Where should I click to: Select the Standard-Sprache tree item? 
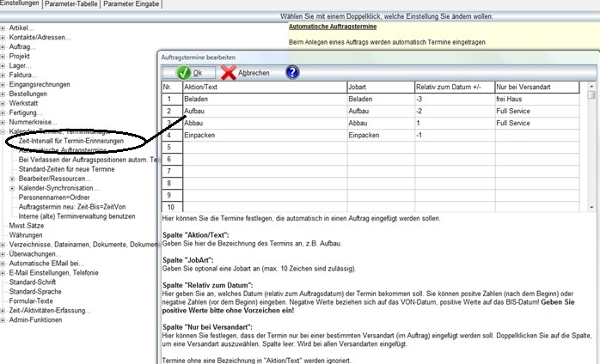[x=35, y=292]
